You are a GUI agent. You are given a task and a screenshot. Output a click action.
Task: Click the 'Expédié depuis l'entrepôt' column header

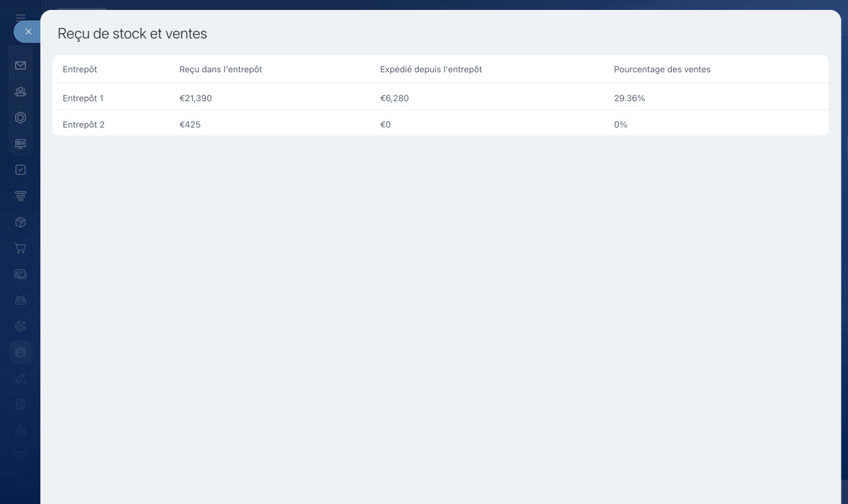[431, 70]
